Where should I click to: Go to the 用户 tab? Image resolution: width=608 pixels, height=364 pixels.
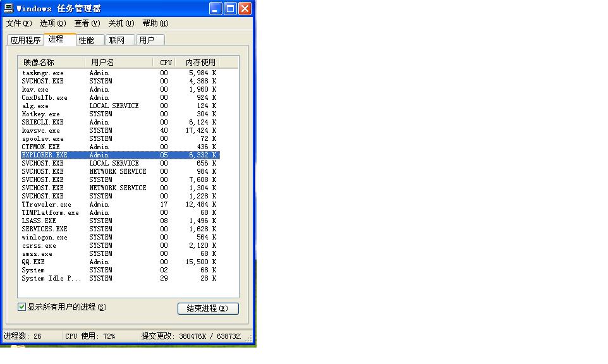coord(150,40)
